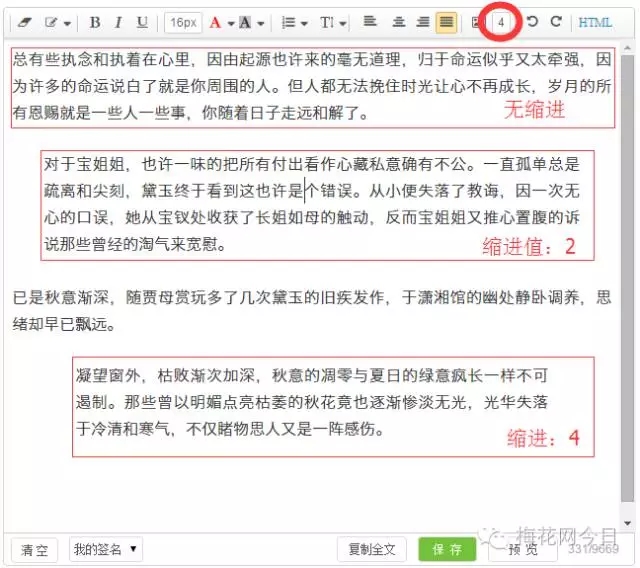Select the eraser clear-format tool
Viewport: 640px width, 568px height.
tap(24, 22)
